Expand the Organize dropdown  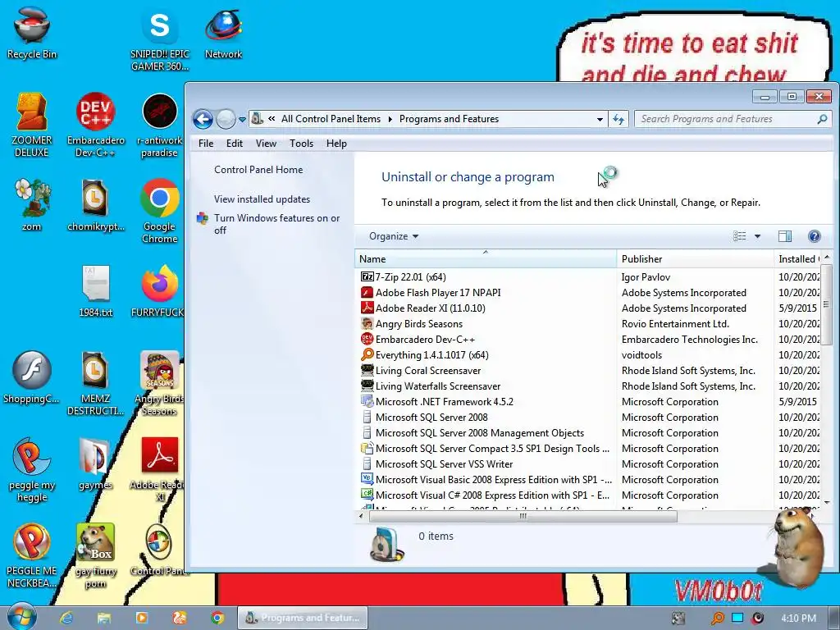[394, 236]
